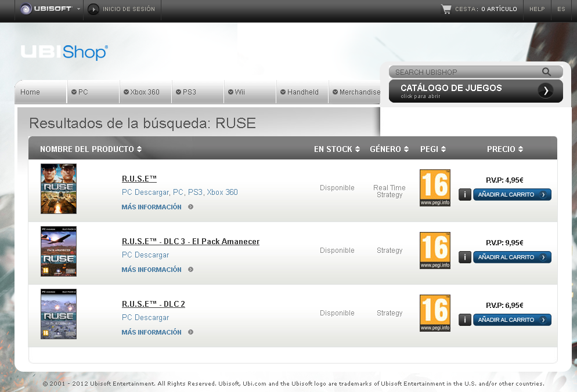Click platforms link PC Descargar, PC, PS3, Xbox 360
This screenshot has height=392, width=577.
click(179, 192)
